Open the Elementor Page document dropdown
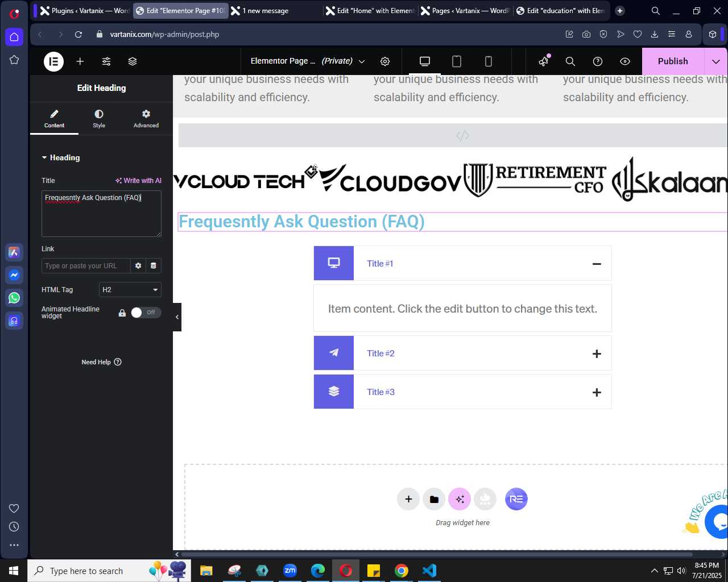 (308, 61)
